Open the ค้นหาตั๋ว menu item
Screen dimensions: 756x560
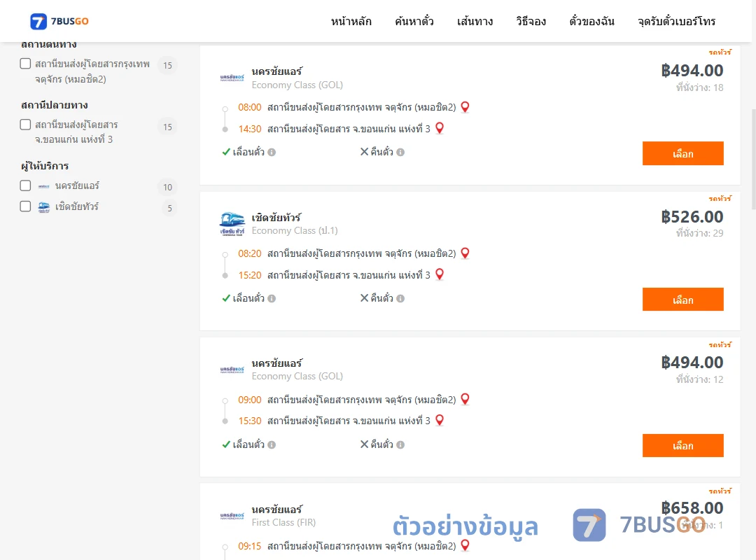pyautogui.click(x=414, y=22)
